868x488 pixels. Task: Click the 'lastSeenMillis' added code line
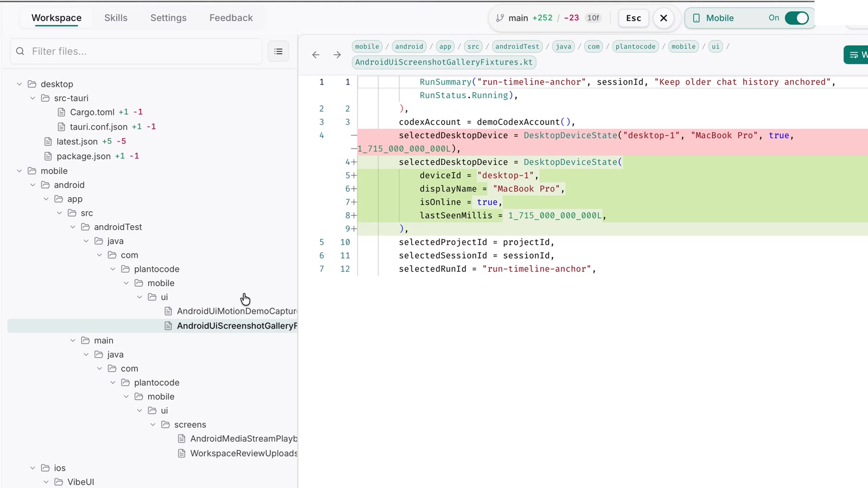[612, 216]
